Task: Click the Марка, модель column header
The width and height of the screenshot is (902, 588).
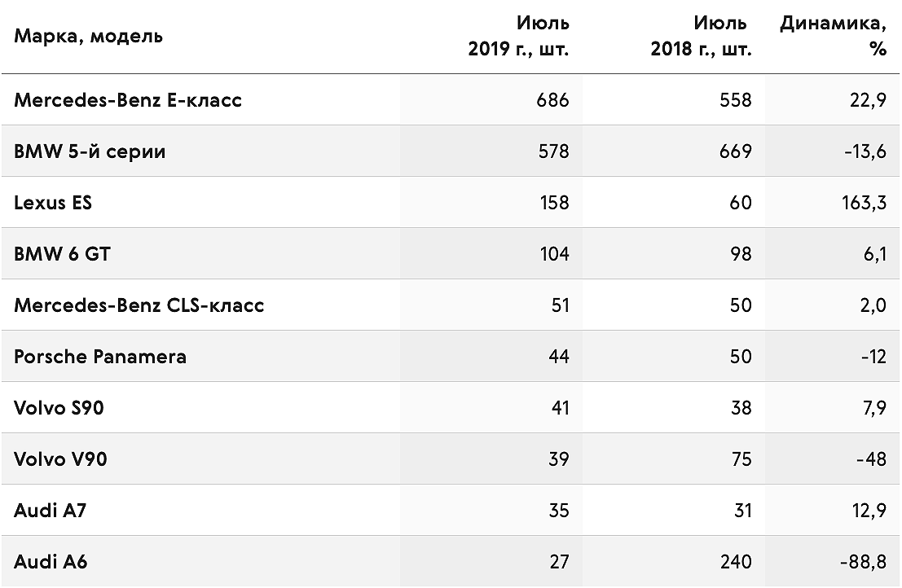Action: tap(88, 36)
